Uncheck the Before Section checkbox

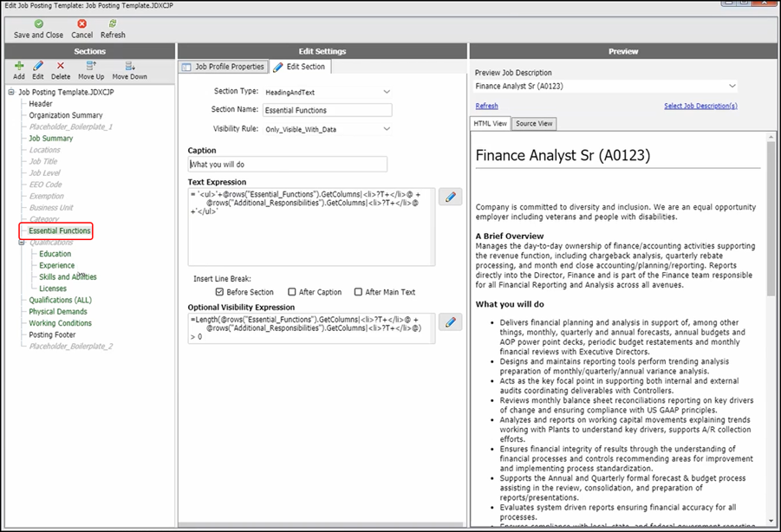[x=219, y=292]
